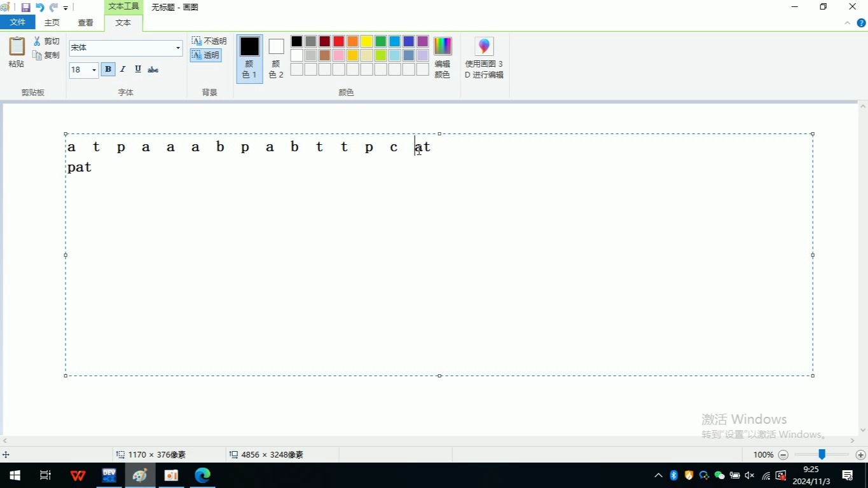This screenshot has height=488, width=868.
Task: Click the Cut (剪切) scissors button
Action: [x=46, y=41]
